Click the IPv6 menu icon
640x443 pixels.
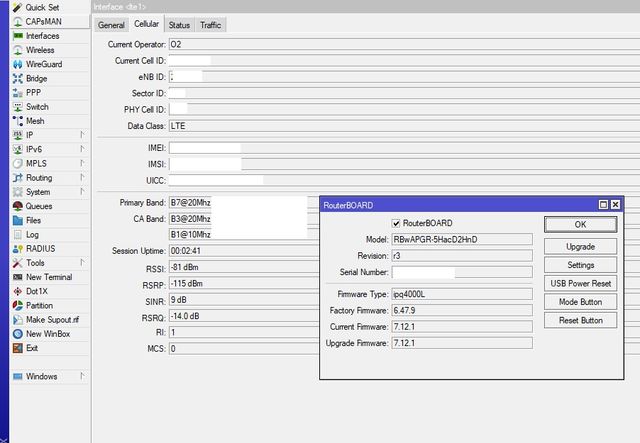pos(18,149)
